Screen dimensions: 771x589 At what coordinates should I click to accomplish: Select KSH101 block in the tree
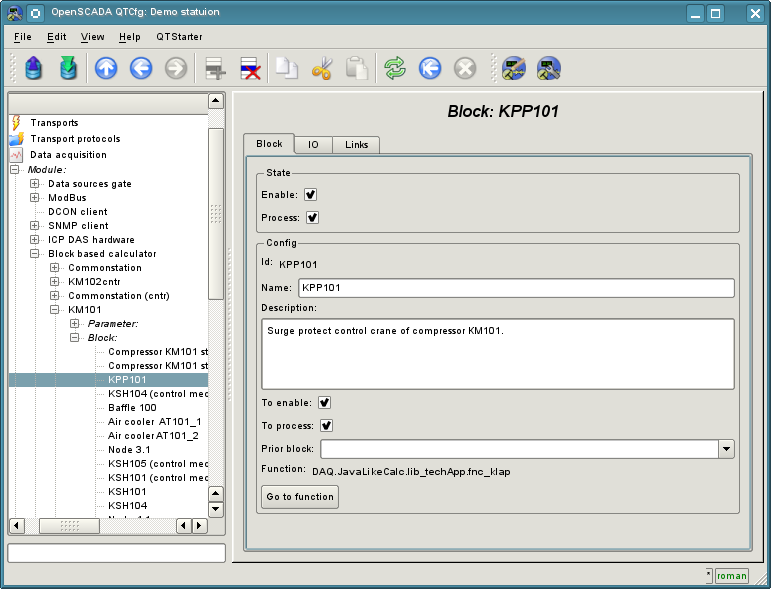(x=127, y=492)
